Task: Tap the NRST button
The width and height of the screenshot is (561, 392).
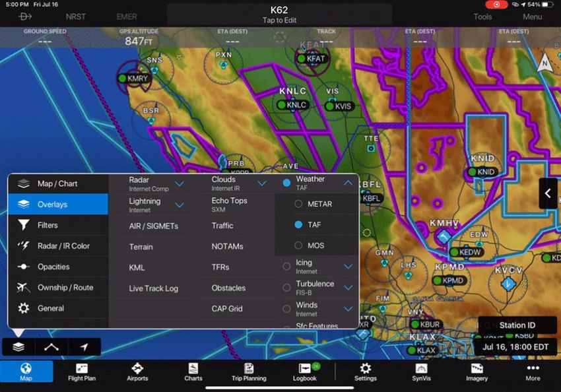Action: (x=75, y=16)
